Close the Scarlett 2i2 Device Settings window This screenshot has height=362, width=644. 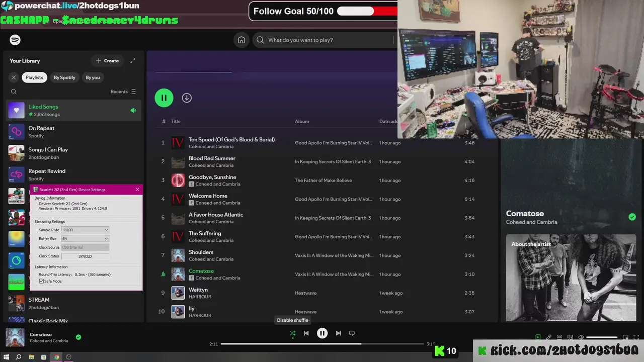tap(137, 190)
